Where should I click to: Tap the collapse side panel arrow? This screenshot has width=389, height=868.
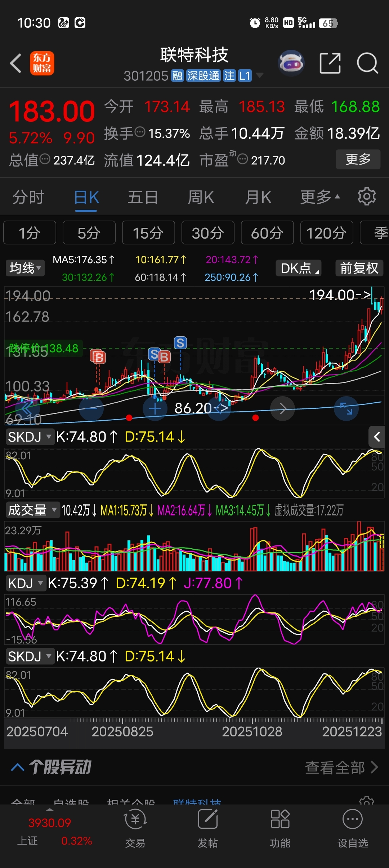click(377, 437)
